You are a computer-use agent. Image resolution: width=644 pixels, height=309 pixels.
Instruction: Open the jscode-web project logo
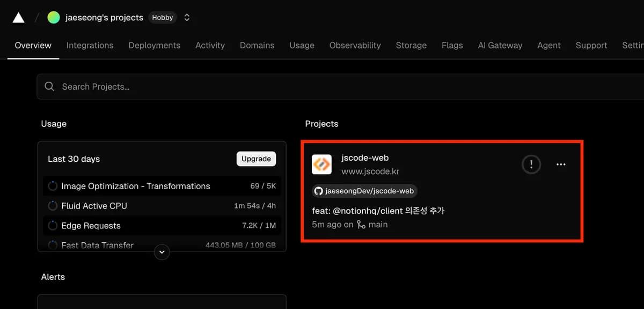(321, 164)
